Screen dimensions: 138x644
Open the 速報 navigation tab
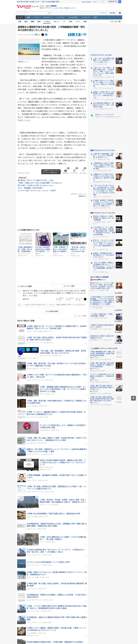[28, 17]
